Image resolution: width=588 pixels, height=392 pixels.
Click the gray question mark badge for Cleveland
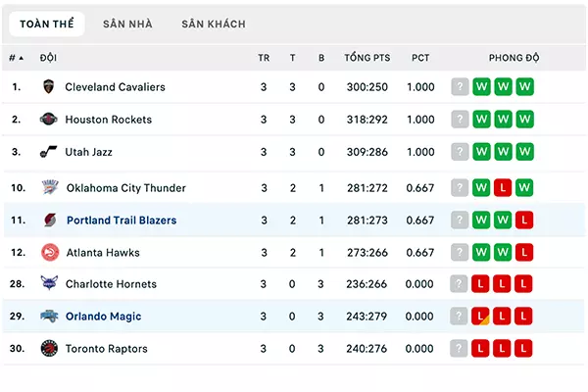pyautogui.click(x=460, y=86)
